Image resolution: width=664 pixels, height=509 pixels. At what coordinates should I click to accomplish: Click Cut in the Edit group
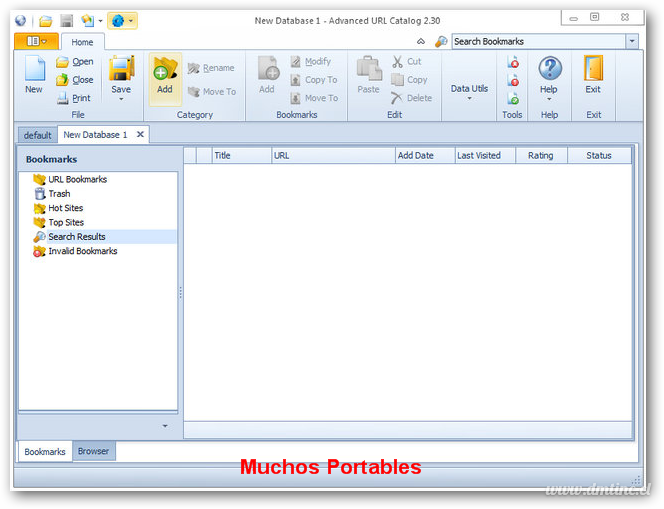pos(407,61)
